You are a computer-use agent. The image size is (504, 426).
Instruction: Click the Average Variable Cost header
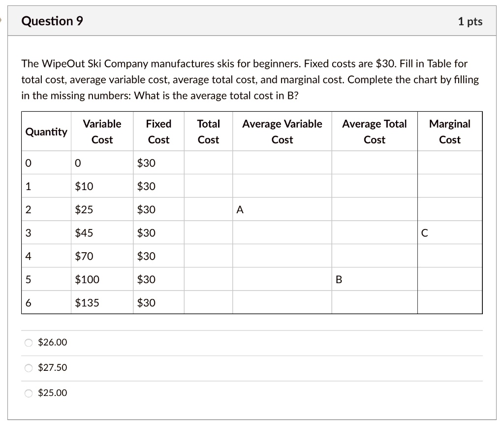click(x=282, y=131)
